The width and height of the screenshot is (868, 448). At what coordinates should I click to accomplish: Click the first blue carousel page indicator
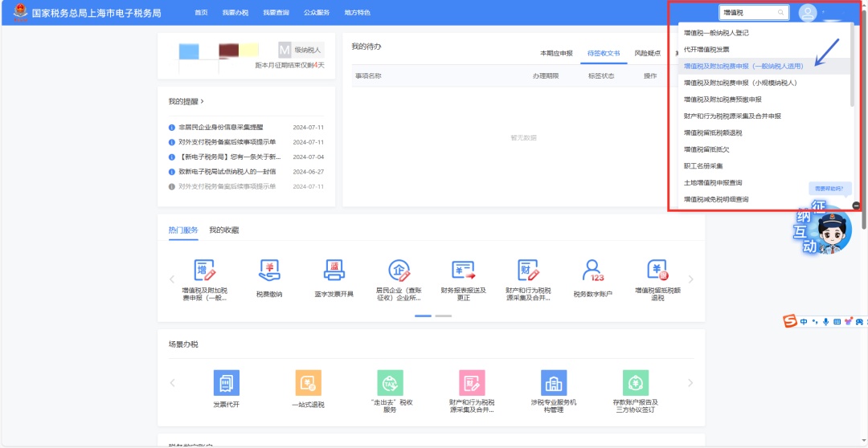tap(423, 316)
